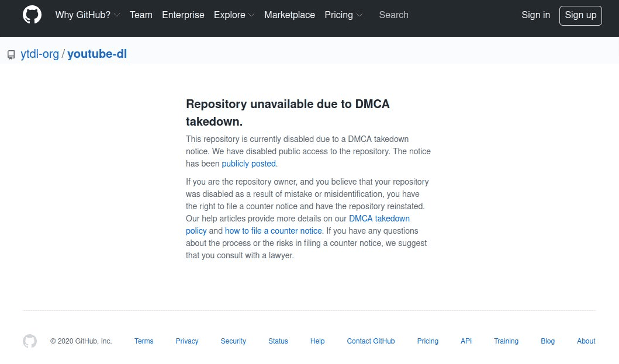Click the repository icon beside ytdl-org
The width and height of the screenshot is (619, 364).
pos(11,54)
